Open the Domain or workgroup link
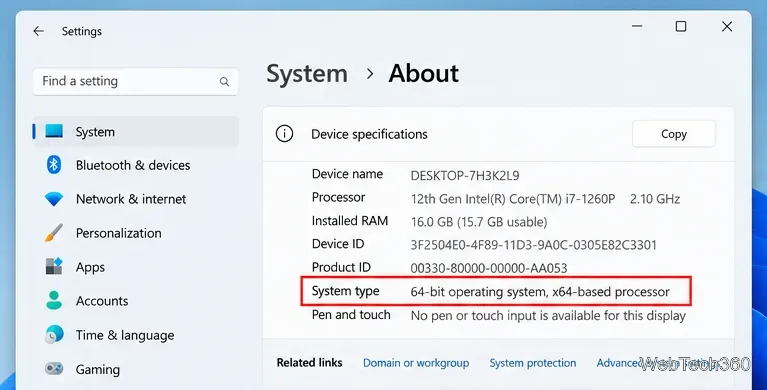Viewport: 767px width, 390px height. tap(416, 363)
